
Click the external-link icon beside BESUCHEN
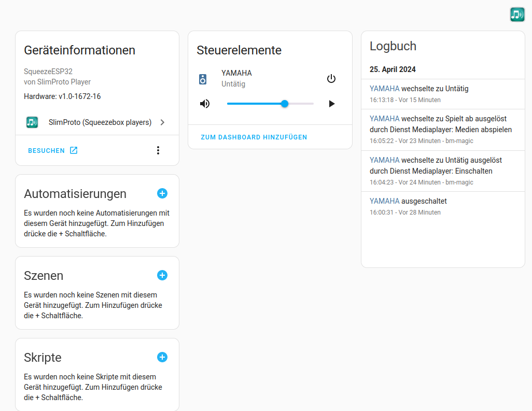tap(74, 150)
